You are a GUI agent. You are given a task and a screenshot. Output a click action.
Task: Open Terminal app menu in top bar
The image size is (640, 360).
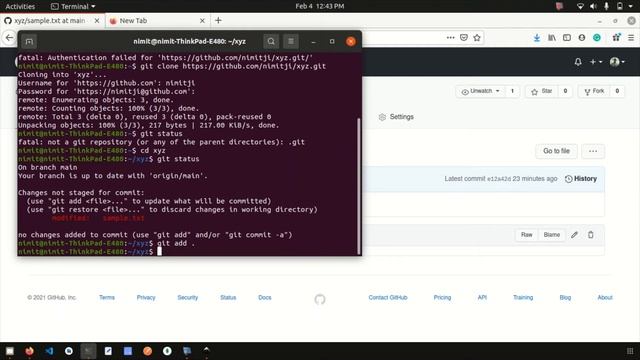pos(73,6)
